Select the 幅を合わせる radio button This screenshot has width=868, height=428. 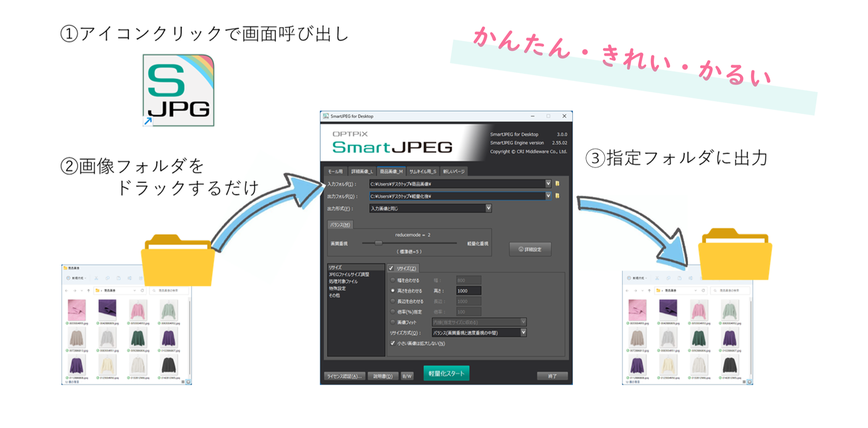coord(393,280)
